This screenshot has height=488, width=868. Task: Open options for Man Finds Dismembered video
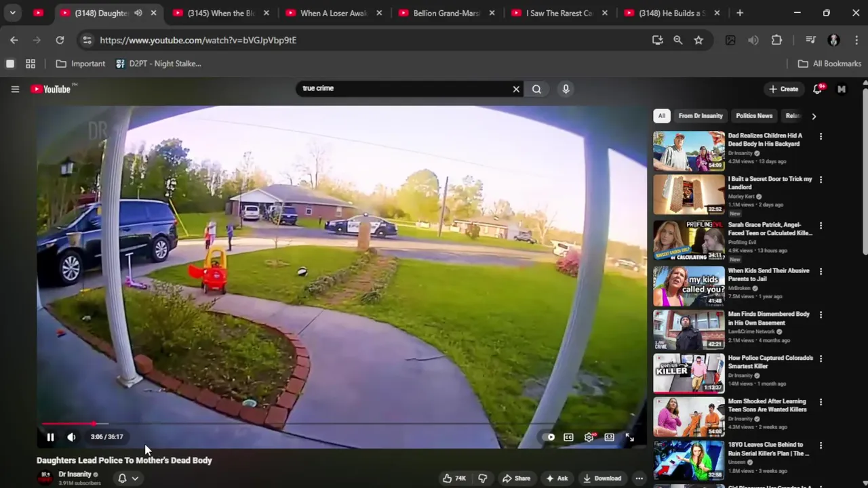[x=821, y=315]
